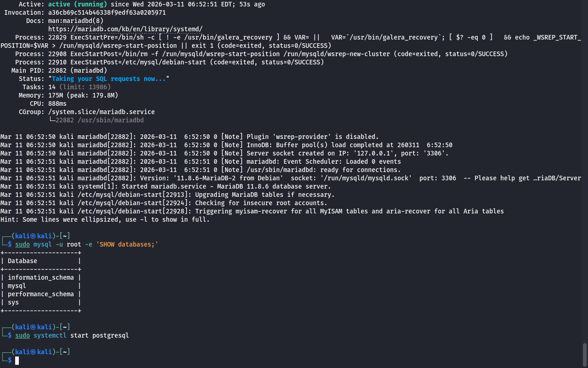The width and height of the screenshot is (588, 368).
Task: Click the "Hint: Some lines were ellipsized" line
Action: coord(105,219)
